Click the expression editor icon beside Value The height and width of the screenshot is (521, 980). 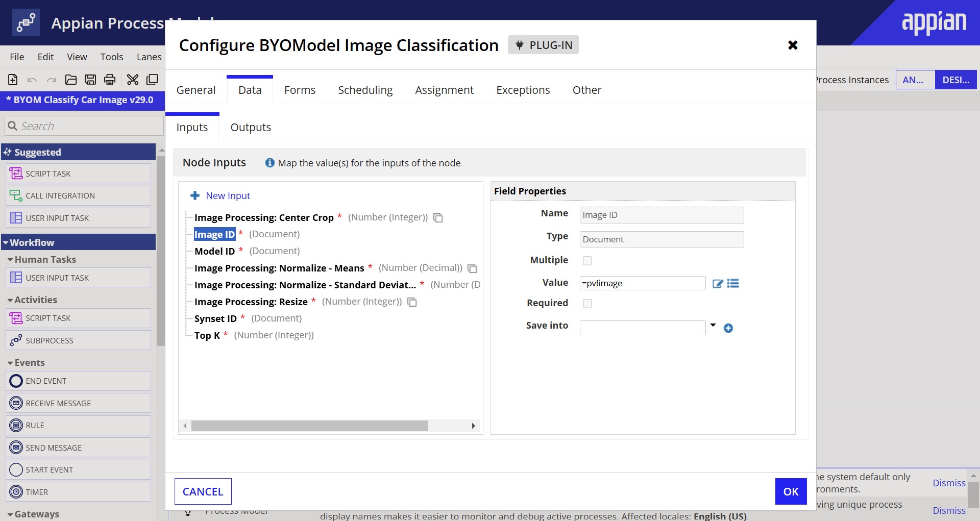pos(718,284)
